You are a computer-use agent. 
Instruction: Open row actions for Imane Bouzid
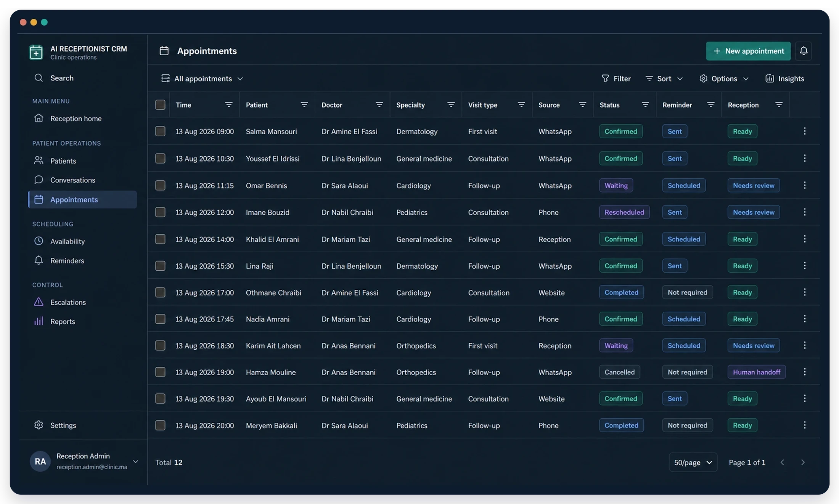pos(805,212)
